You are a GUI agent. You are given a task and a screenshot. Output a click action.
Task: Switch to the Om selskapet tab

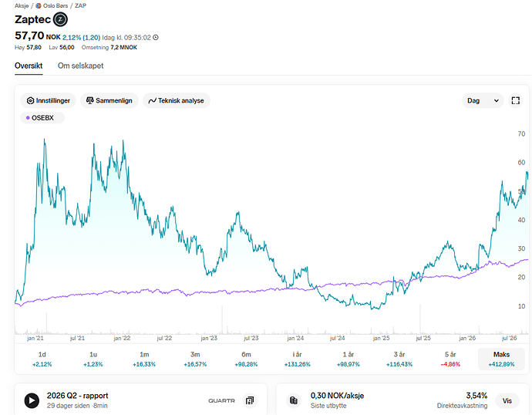pos(80,66)
